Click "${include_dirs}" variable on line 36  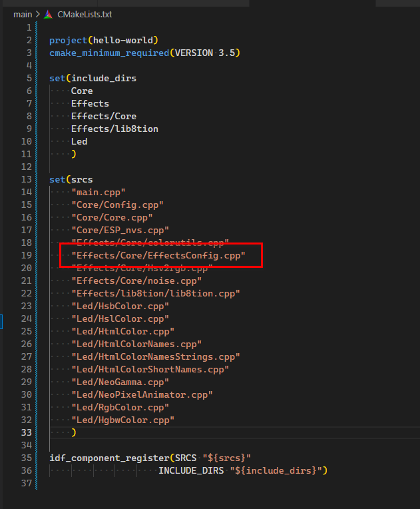click(x=276, y=471)
